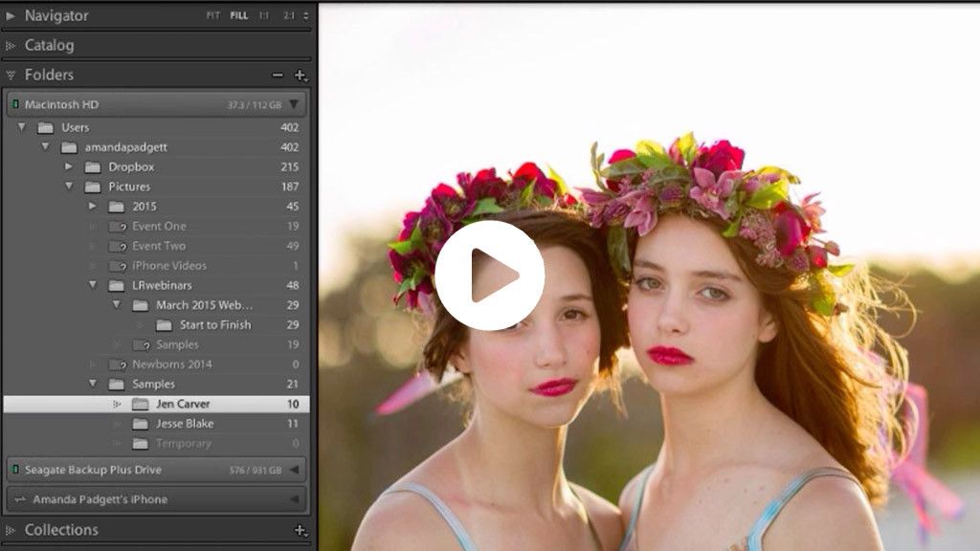Screen dimensions: 980x551
Task: Select the Temporary folder
Action: tap(156, 444)
